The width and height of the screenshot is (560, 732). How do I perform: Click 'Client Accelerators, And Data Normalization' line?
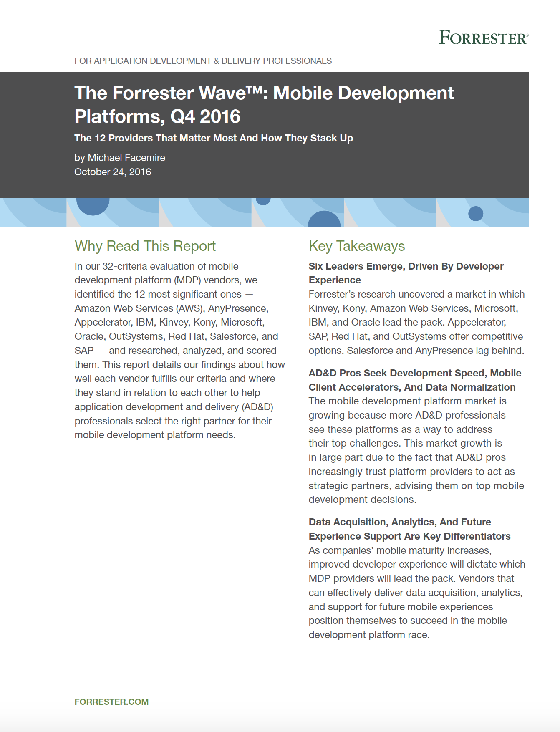[412, 387]
